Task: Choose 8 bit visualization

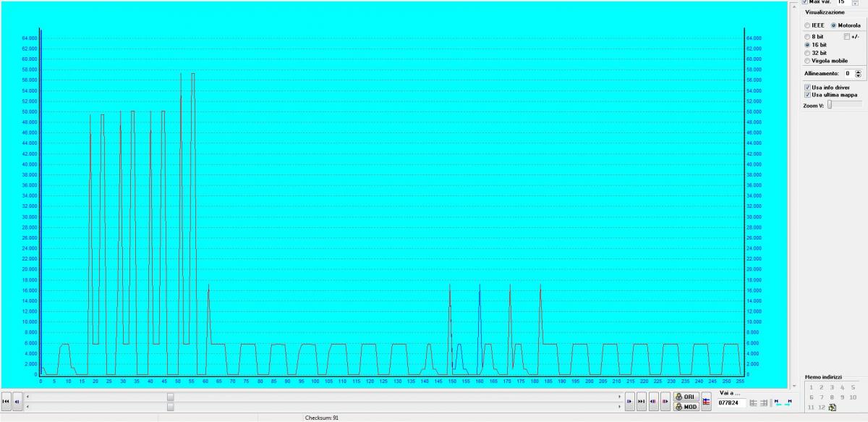Action: click(x=808, y=36)
